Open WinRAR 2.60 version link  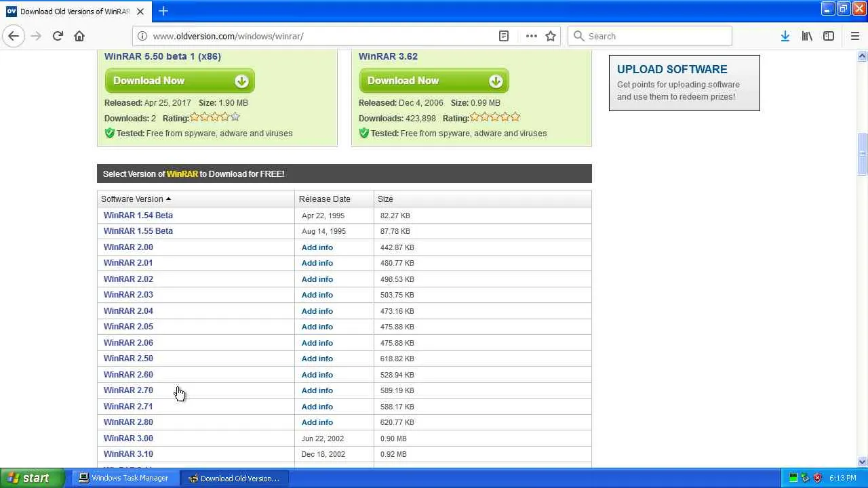pyautogui.click(x=128, y=375)
